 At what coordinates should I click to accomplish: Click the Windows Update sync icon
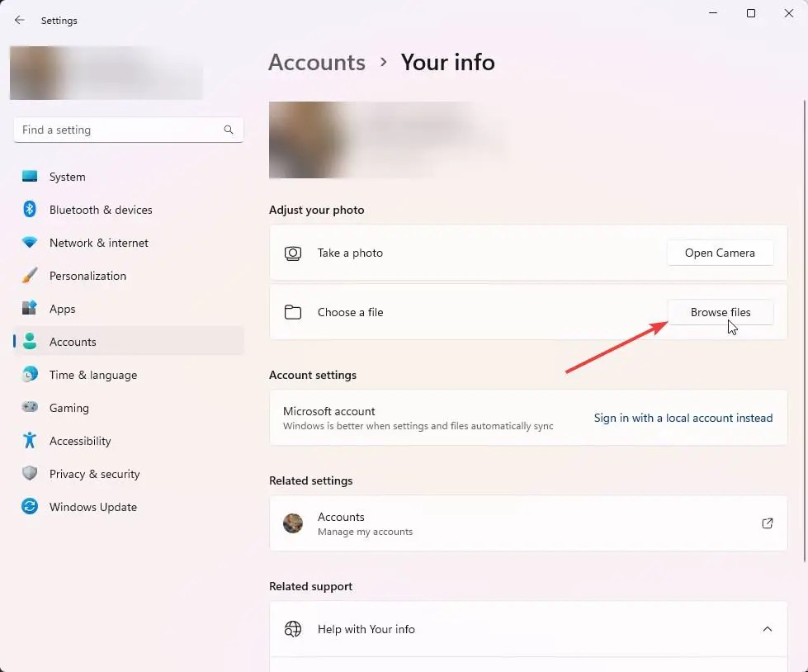[30, 506]
